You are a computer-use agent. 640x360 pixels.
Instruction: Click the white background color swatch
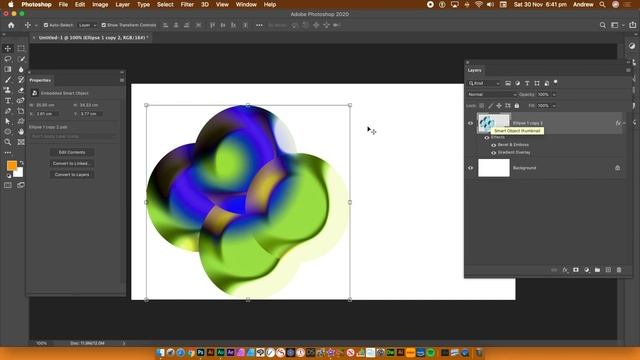(19, 173)
